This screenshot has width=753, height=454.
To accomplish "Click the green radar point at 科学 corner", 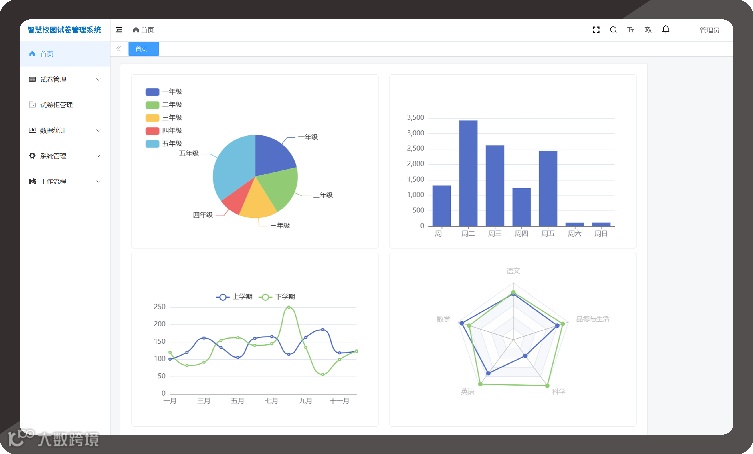I will point(547,385).
